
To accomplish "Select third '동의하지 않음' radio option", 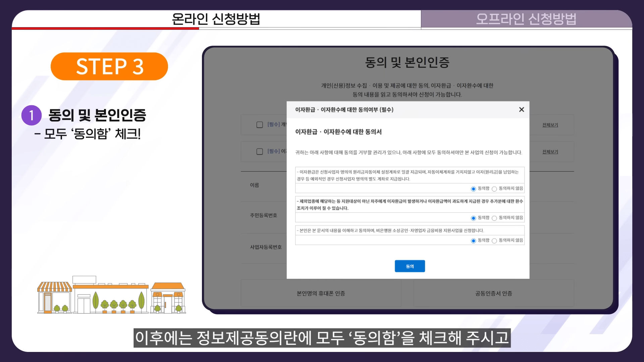I will pos(494,241).
